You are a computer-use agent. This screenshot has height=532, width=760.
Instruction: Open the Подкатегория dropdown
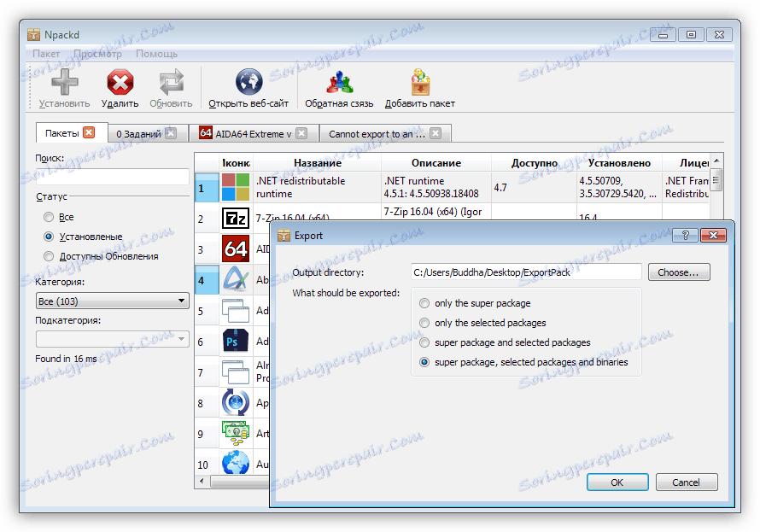[x=112, y=339]
